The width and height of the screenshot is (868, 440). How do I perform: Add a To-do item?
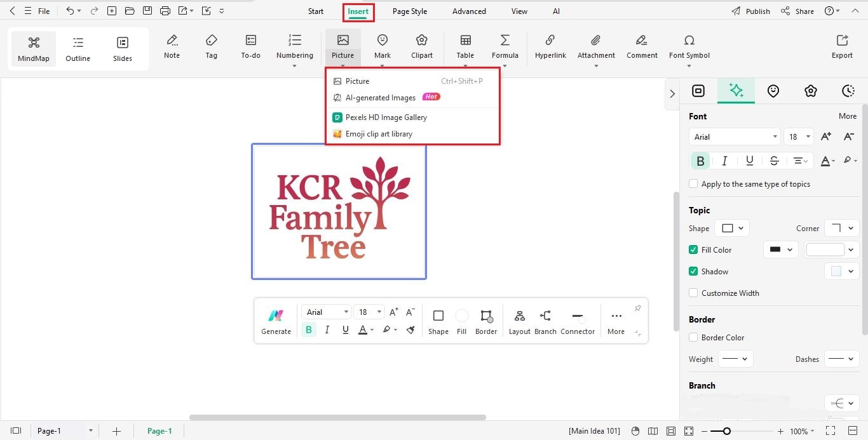(x=251, y=47)
